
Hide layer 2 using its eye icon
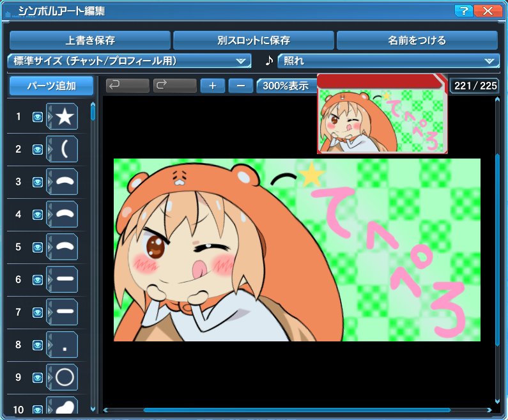point(38,150)
